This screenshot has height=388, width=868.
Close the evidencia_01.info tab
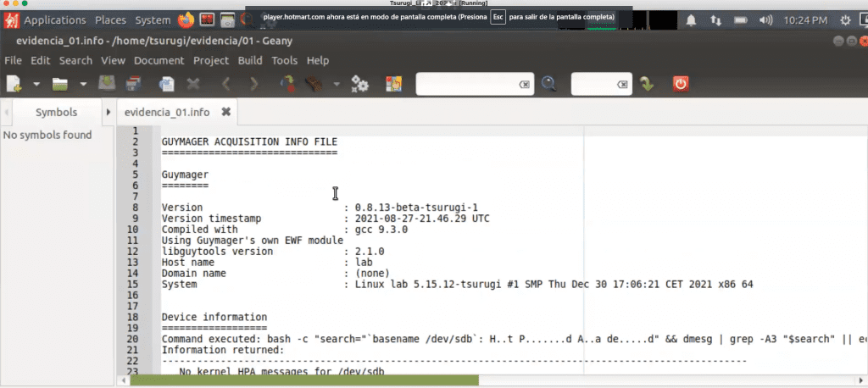(x=225, y=112)
